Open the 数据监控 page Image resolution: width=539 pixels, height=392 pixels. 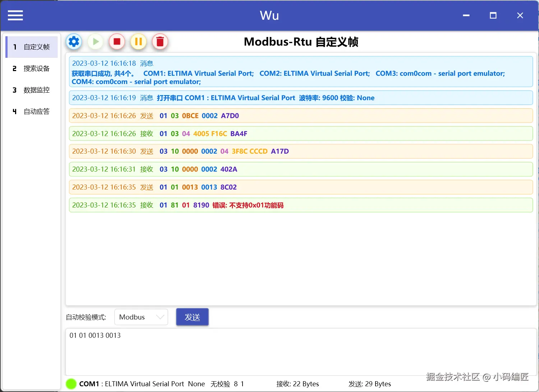pyautogui.click(x=32, y=90)
